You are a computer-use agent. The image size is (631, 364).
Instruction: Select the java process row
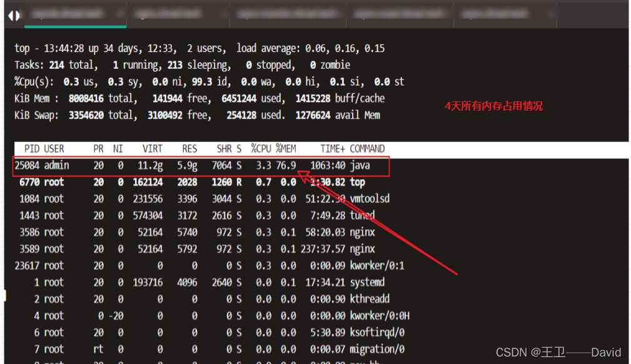click(x=200, y=166)
